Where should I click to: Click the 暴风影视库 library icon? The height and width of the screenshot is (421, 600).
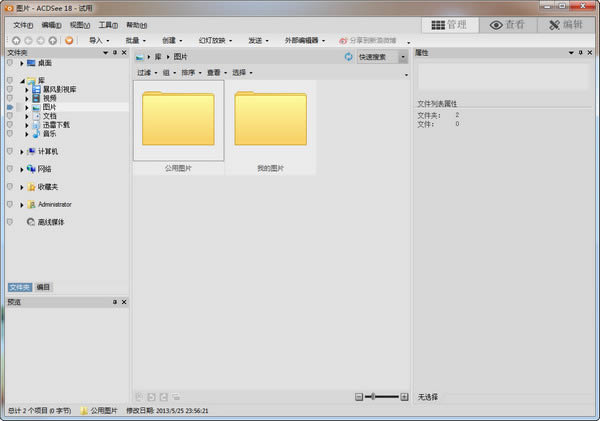click(x=36, y=89)
